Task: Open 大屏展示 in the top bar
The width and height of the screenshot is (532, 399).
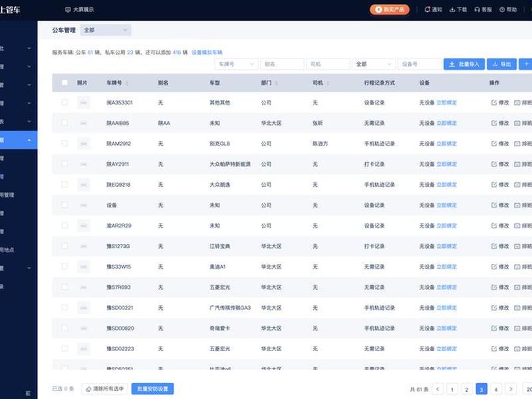Action: pos(79,9)
